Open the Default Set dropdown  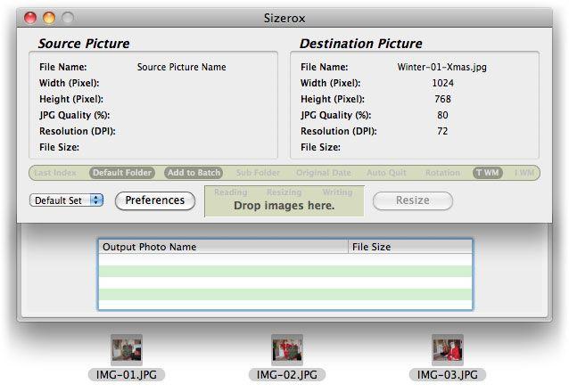pos(67,200)
